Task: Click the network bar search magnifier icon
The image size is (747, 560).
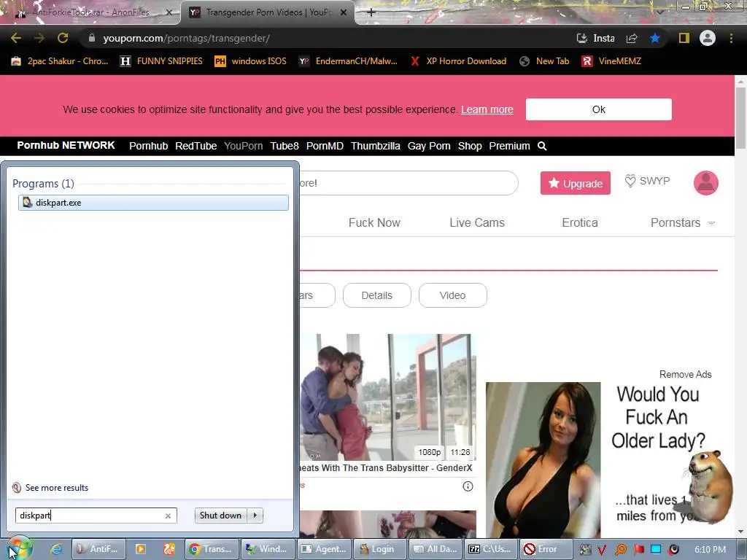Action: tap(542, 146)
